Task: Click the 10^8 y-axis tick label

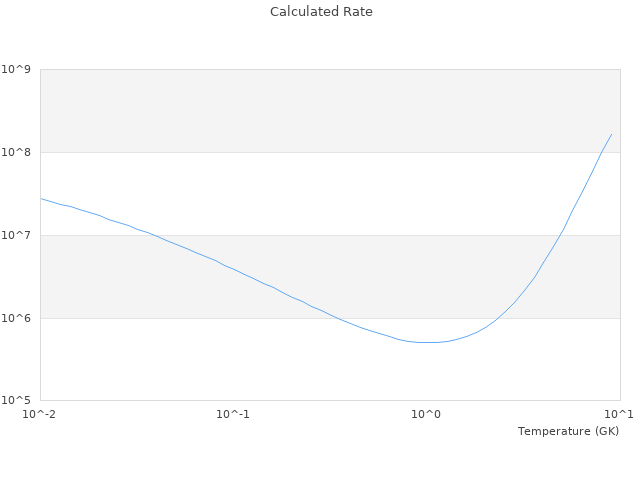Action: point(16,153)
